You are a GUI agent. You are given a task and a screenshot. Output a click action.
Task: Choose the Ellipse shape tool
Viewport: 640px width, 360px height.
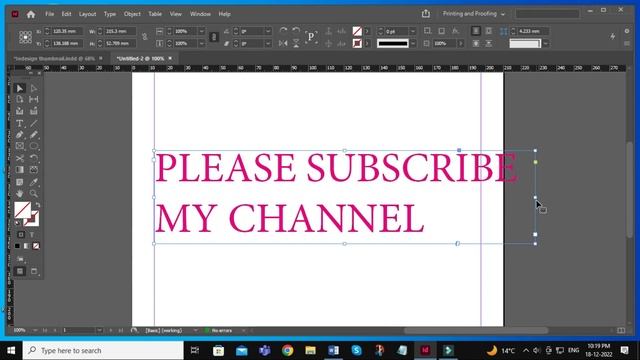click(34, 146)
